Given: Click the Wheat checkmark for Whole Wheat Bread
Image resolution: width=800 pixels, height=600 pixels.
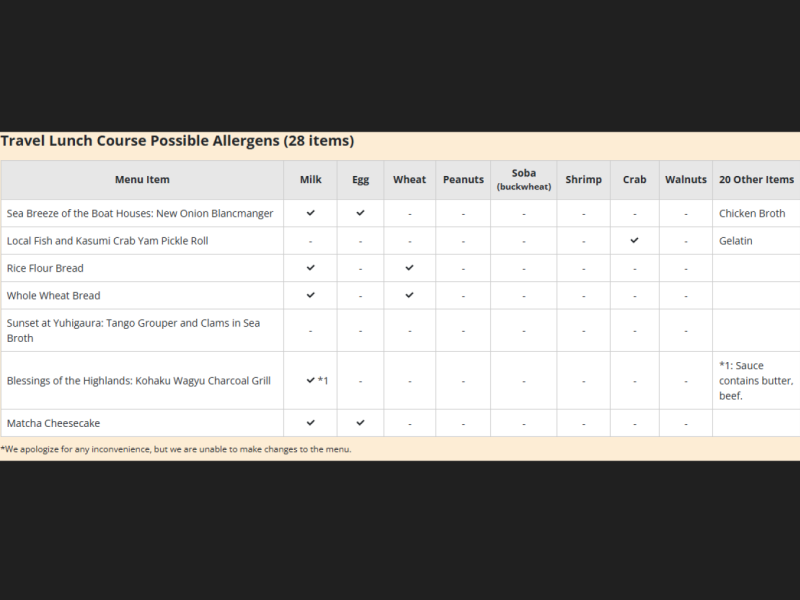Looking at the screenshot, I should coord(409,295).
